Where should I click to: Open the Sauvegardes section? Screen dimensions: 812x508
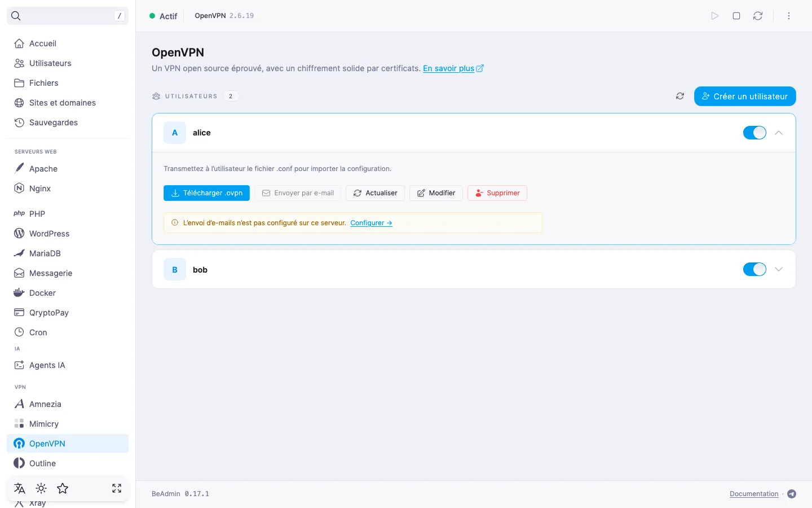point(68,122)
